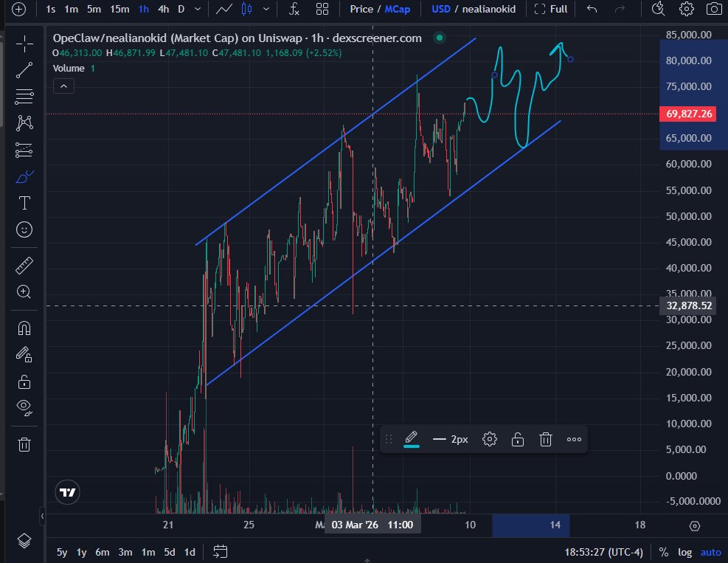This screenshot has height=563, width=728.
Task: Select the trend line drawing tool
Action: pos(24,71)
